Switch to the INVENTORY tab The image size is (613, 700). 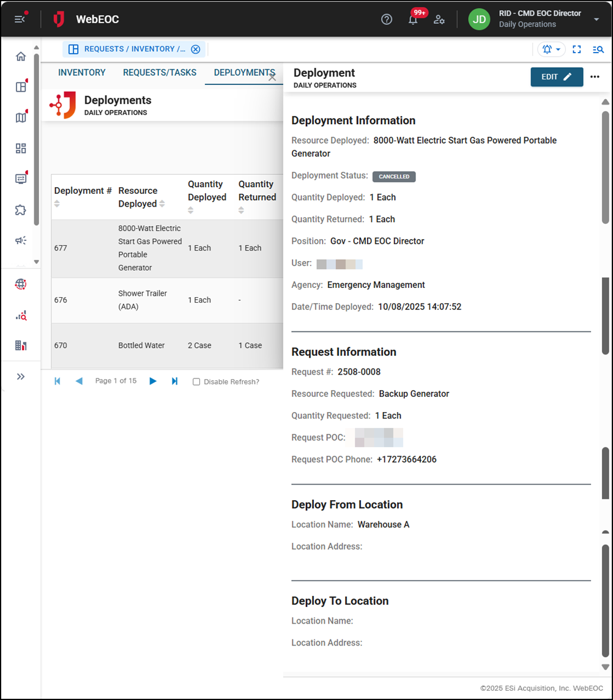click(82, 72)
